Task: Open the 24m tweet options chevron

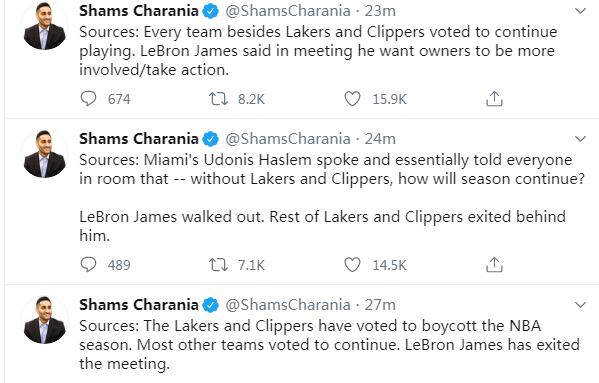Action: 580,138
